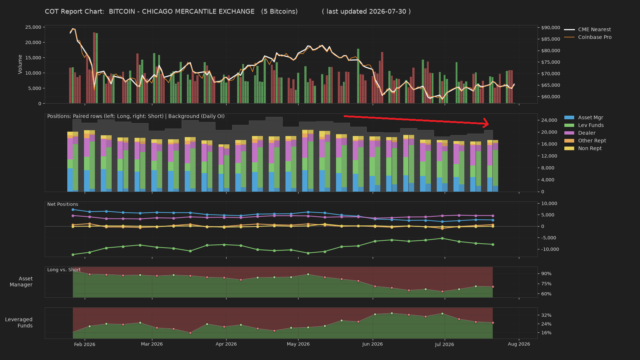Select the 'CME Nearest' legend label
The height and width of the screenshot is (360, 640).
click(x=594, y=29)
